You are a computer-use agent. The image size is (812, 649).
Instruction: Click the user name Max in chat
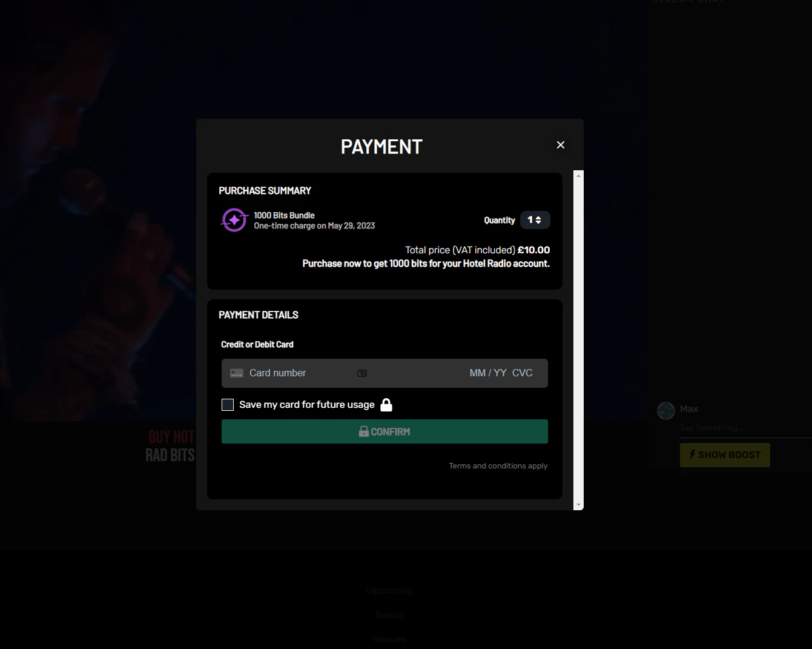pyautogui.click(x=689, y=409)
